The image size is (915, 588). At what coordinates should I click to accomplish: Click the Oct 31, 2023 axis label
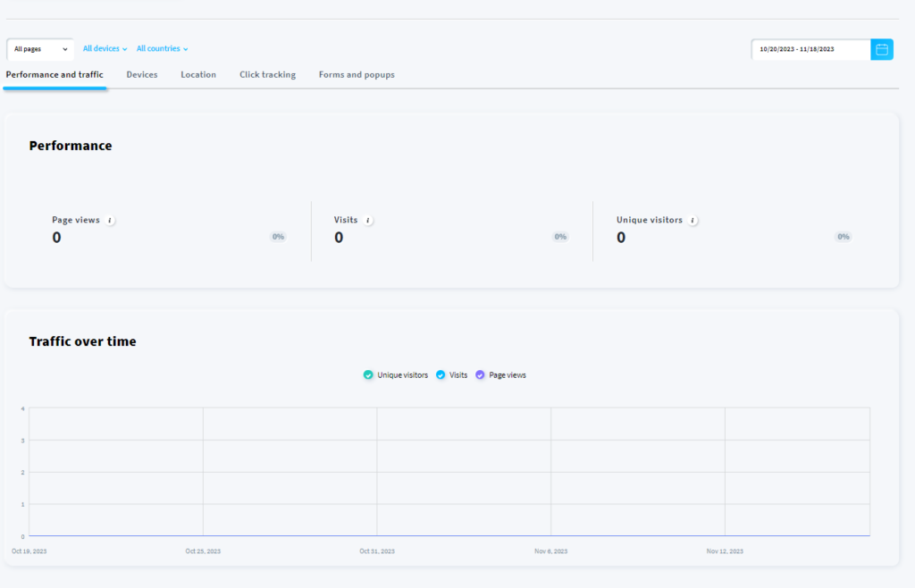click(377, 551)
